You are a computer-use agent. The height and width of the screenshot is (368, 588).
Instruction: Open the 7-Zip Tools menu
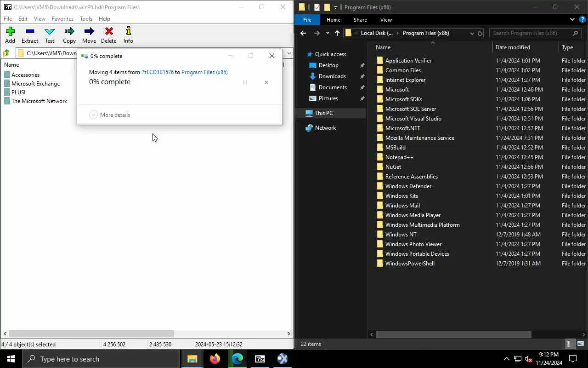pyautogui.click(x=86, y=19)
